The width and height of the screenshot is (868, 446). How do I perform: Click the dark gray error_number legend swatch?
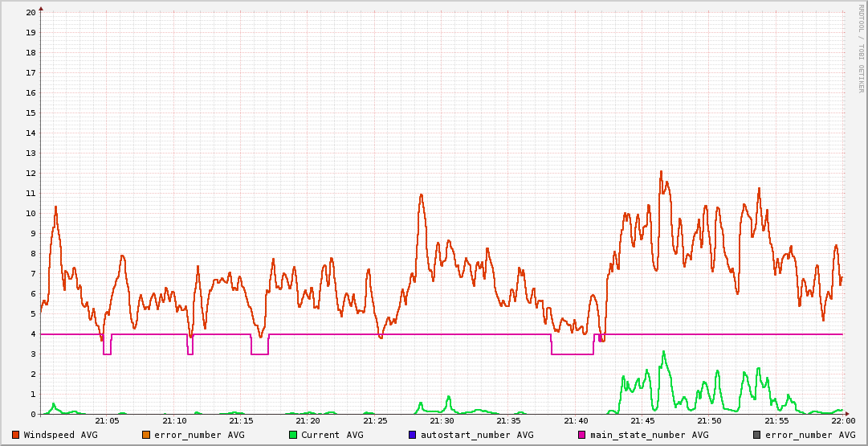pyautogui.click(x=757, y=435)
